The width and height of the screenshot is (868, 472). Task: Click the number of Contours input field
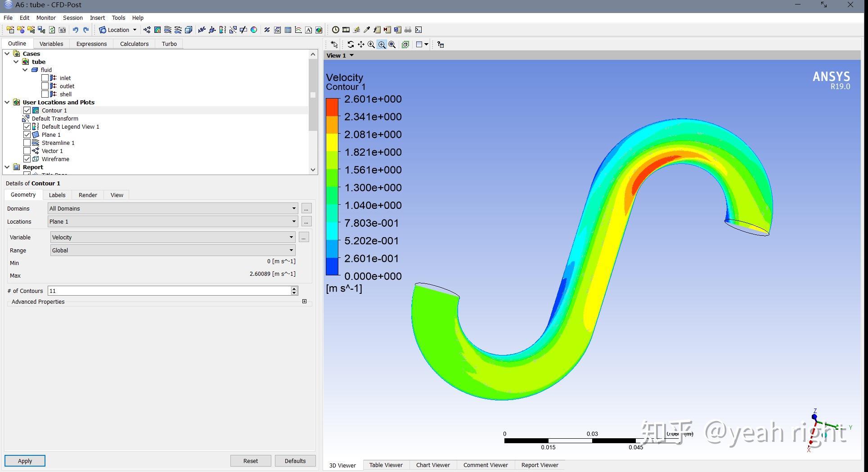[169, 291]
